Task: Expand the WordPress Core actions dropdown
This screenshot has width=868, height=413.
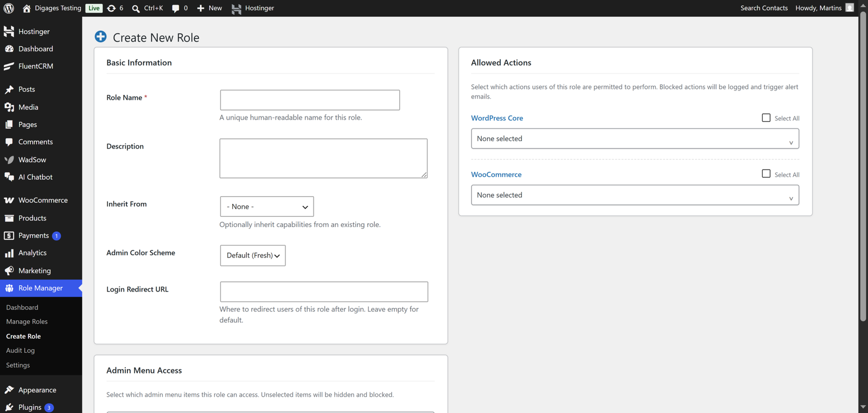Action: click(635, 139)
